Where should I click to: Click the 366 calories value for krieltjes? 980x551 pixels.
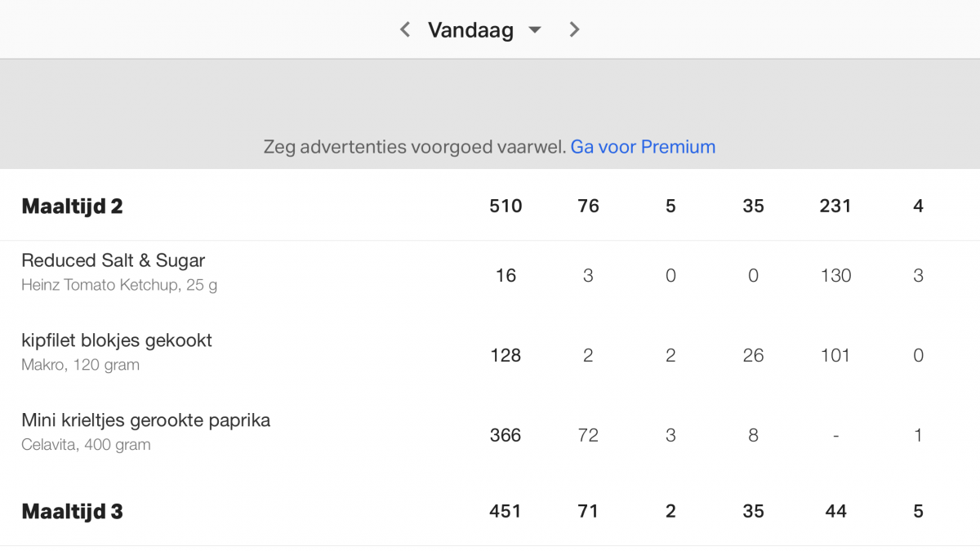(506, 436)
